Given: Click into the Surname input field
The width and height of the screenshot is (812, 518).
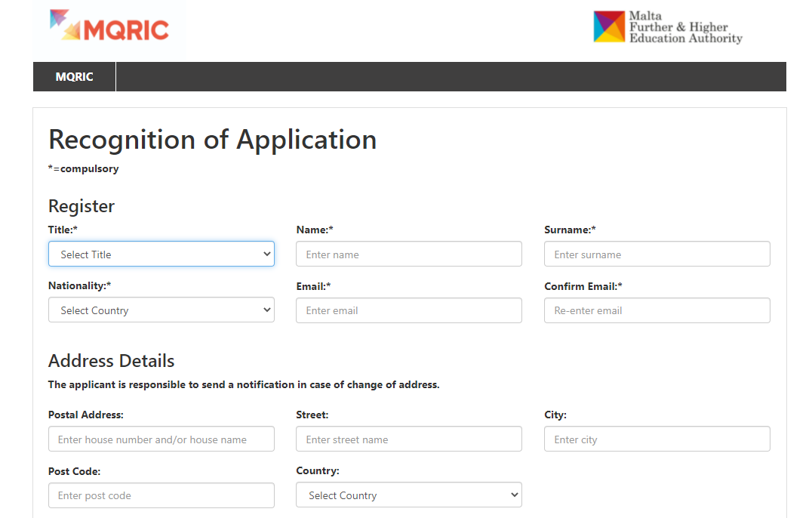Looking at the screenshot, I should pyautogui.click(x=657, y=254).
